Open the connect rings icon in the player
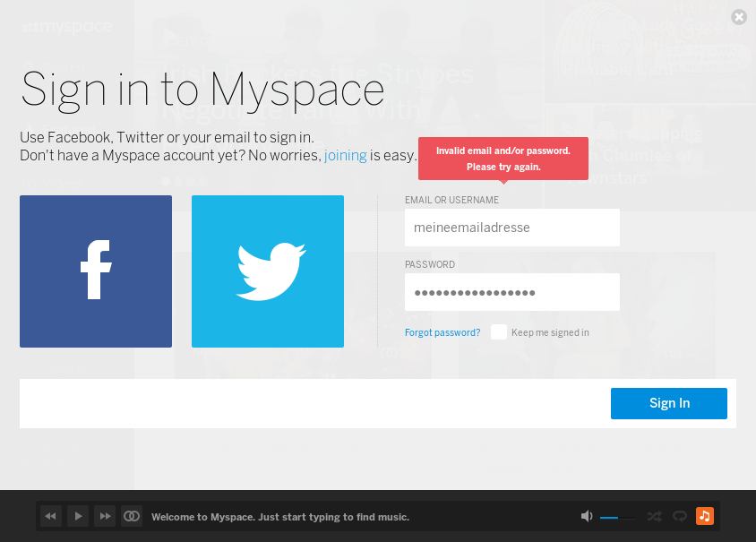The height and width of the screenshot is (542, 756). pos(132,516)
